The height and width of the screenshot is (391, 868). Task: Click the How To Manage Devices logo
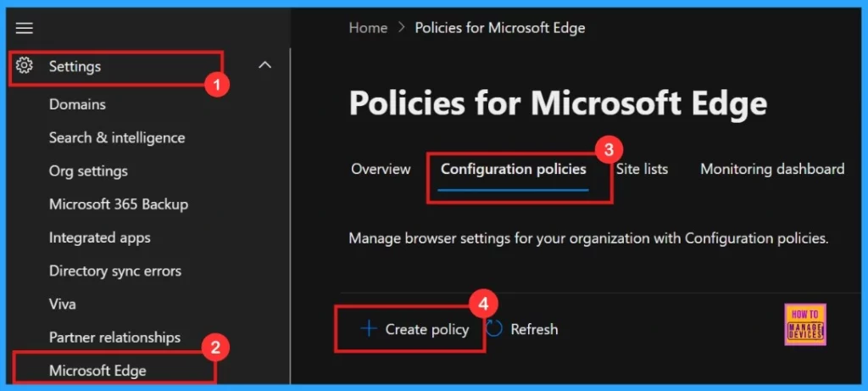coord(806,324)
